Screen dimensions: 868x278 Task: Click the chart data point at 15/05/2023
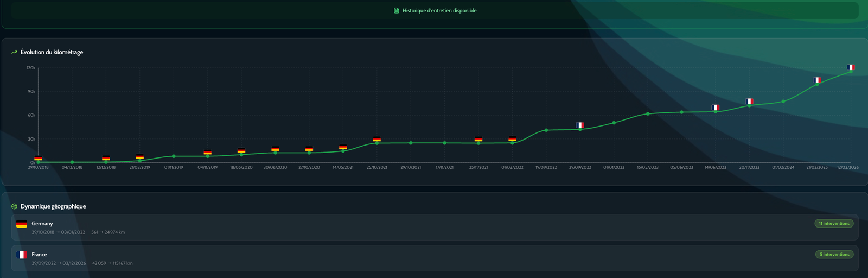(x=648, y=114)
